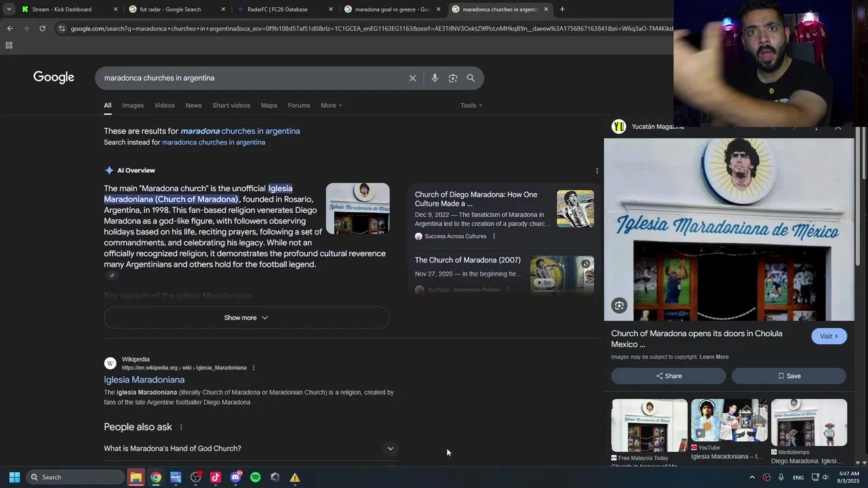This screenshot has width=868, height=488.
Task: Open People also ask options menu
Action: (x=181, y=427)
